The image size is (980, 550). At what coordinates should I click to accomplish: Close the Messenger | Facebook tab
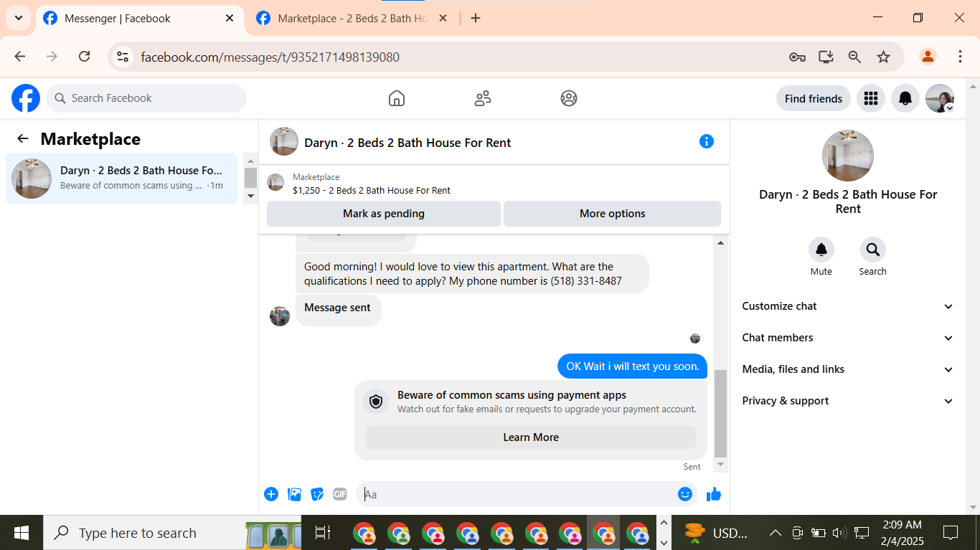tap(230, 19)
